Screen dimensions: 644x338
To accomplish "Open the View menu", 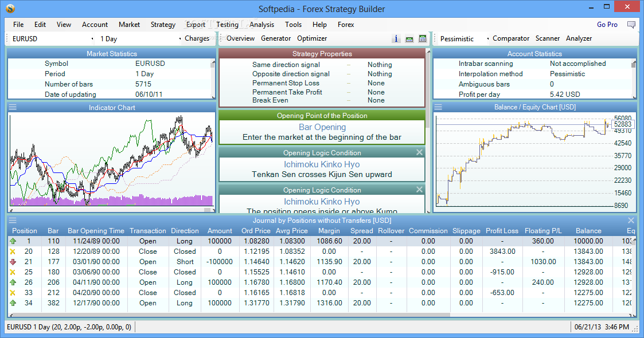I will 64,25.
